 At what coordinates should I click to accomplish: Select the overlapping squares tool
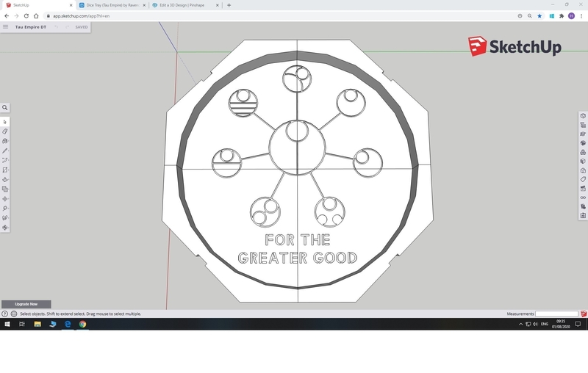[5, 189]
